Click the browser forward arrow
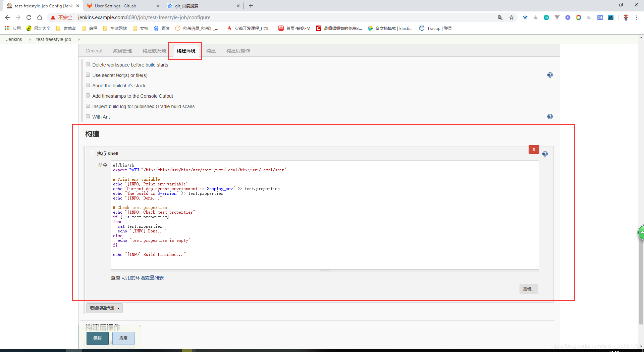The width and height of the screenshot is (644, 352). point(18,17)
